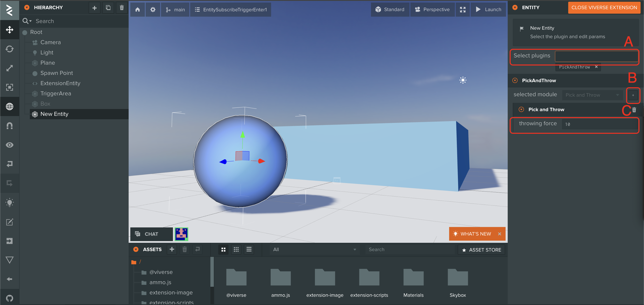The height and width of the screenshot is (305, 644).
Task: Select the Scale gizmo tool
Action: pos(10,68)
